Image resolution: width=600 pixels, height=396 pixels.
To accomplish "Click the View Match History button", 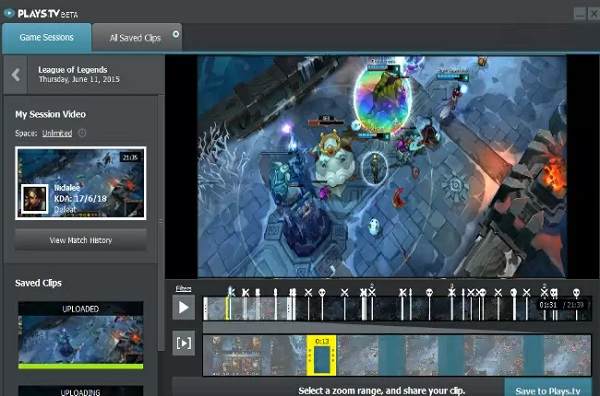I will (81, 240).
